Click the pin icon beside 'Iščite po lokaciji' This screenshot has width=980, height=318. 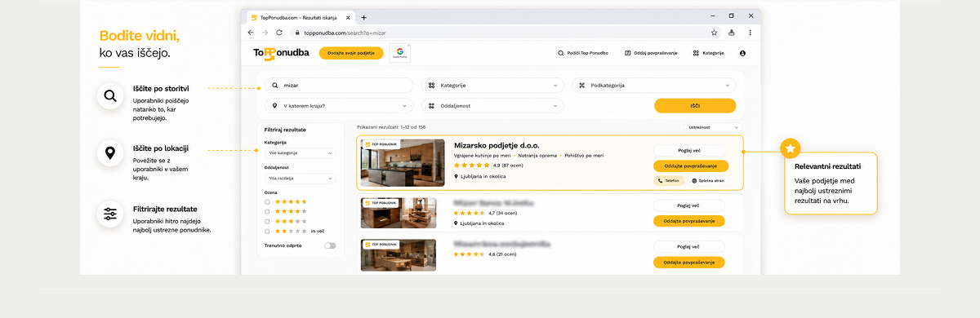click(x=109, y=154)
